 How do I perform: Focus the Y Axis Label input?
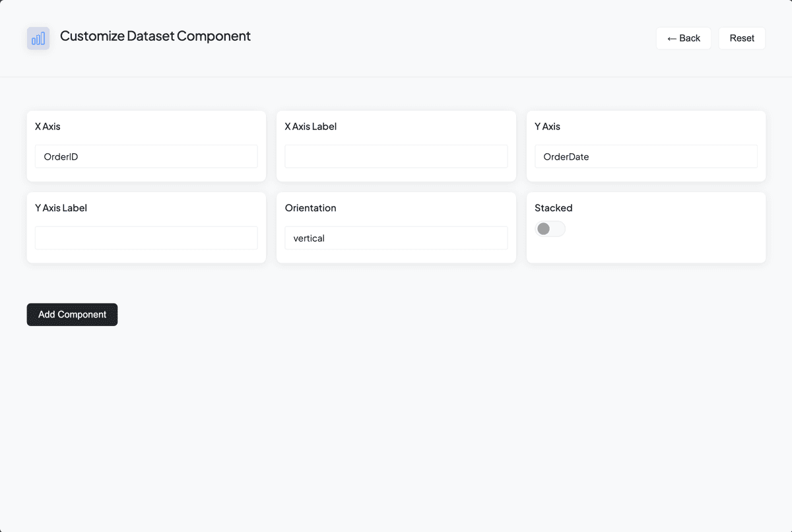pos(147,238)
